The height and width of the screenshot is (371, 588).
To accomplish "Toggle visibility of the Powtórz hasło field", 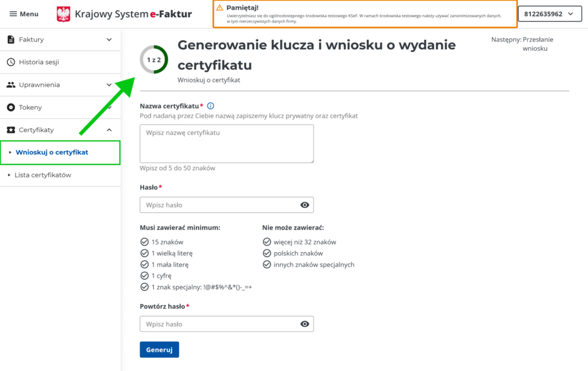I will (304, 324).
